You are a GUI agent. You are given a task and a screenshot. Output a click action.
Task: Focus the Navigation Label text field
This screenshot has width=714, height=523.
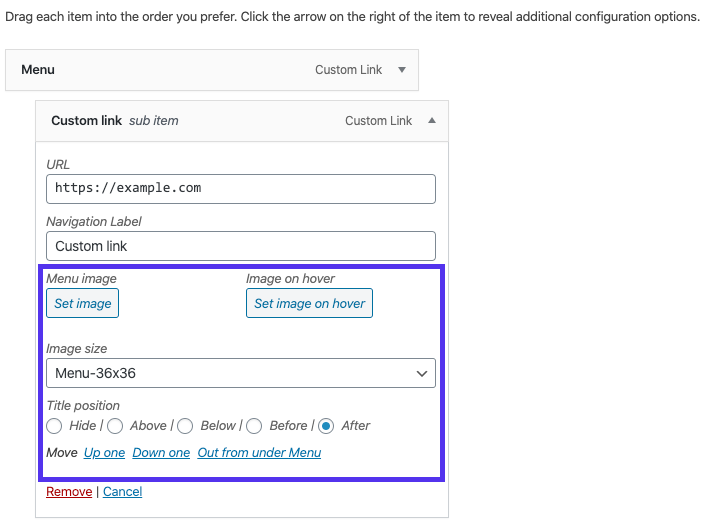tap(241, 246)
